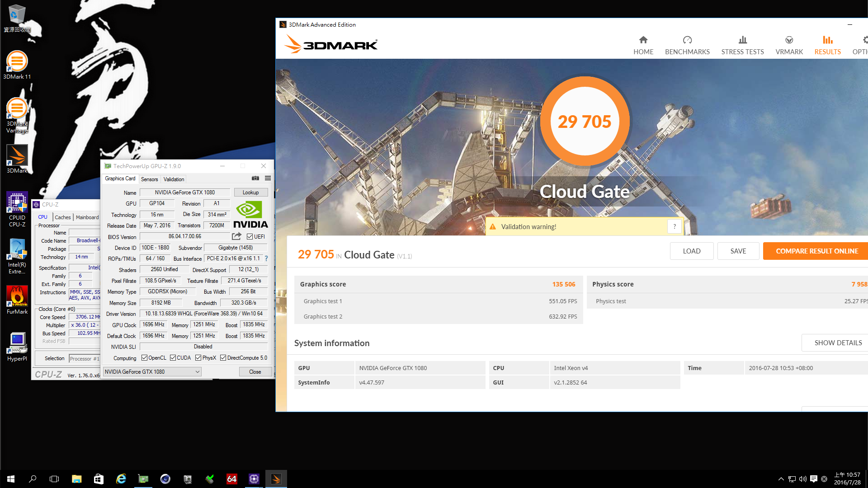The image size is (868, 488).
Task: Toggle the PhysX checkbox
Action: (198, 358)
